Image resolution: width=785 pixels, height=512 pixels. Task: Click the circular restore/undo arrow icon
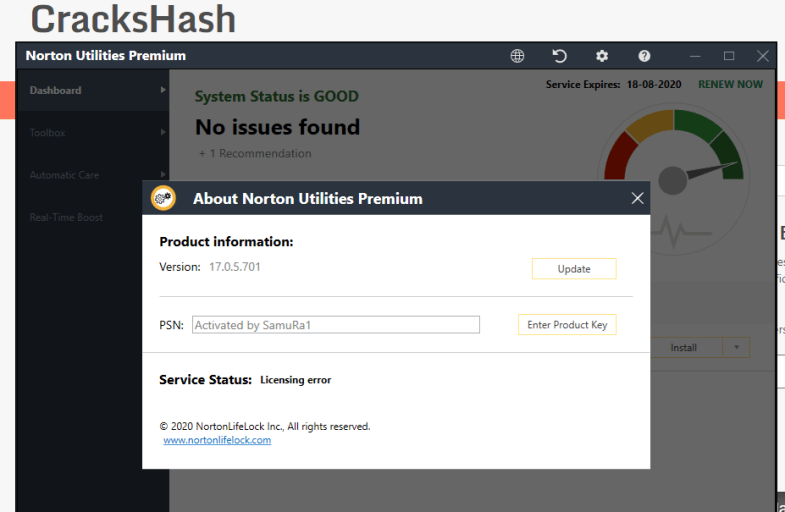point(560,56)
